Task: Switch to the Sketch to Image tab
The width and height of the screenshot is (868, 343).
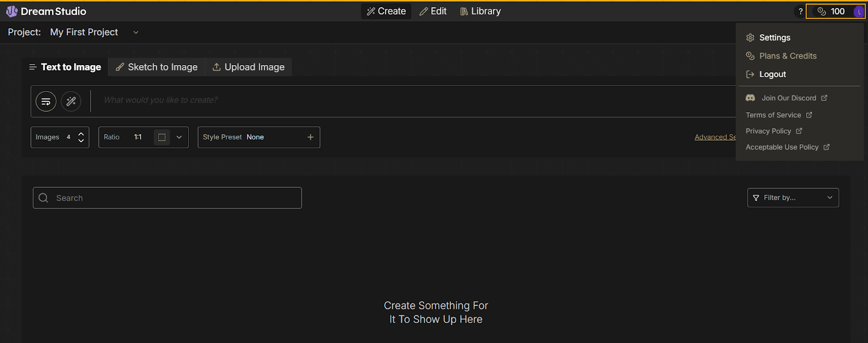Action: (x=157, y=67)
